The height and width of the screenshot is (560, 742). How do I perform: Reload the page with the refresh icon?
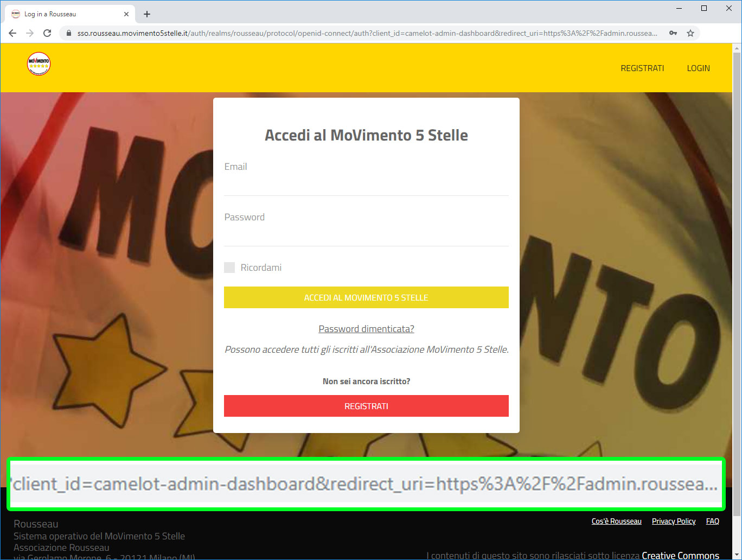(47, 33)
